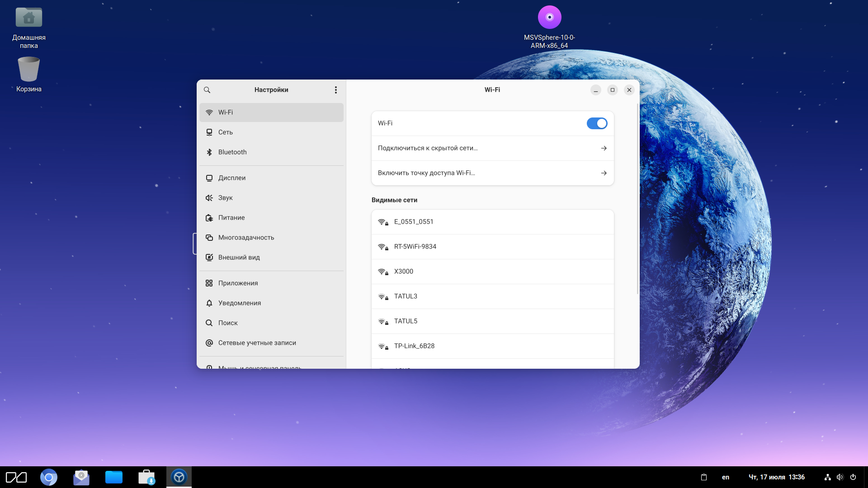This screenshot has height=488, width=868.
Task: Click the Приложения grid icon
Action: pos(209,283)
